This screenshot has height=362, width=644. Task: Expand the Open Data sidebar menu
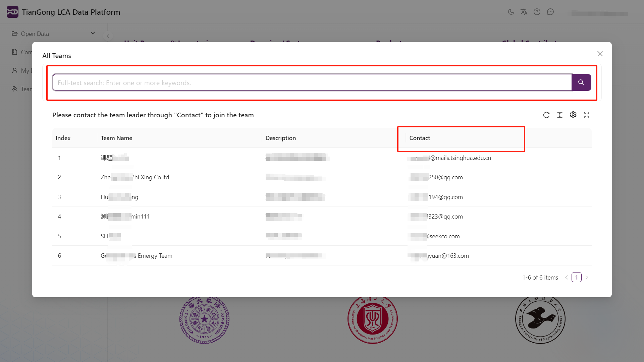53,34
